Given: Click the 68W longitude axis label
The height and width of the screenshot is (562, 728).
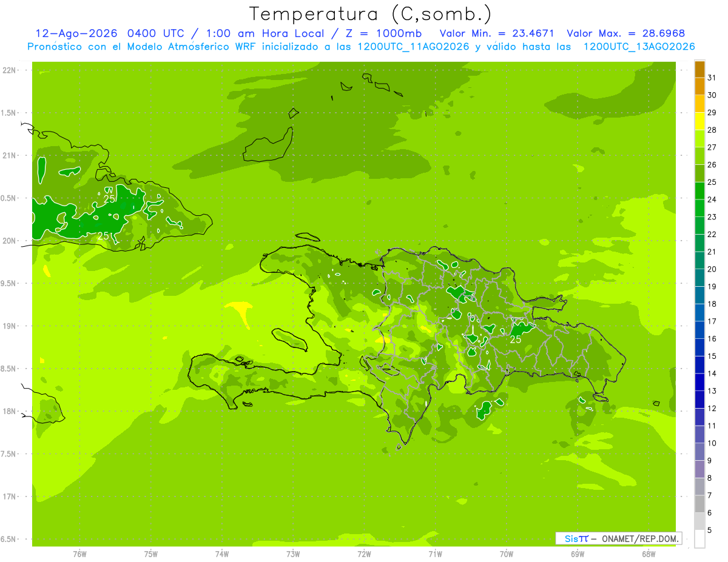Looking at the screenshot, I should click(648, 554).
